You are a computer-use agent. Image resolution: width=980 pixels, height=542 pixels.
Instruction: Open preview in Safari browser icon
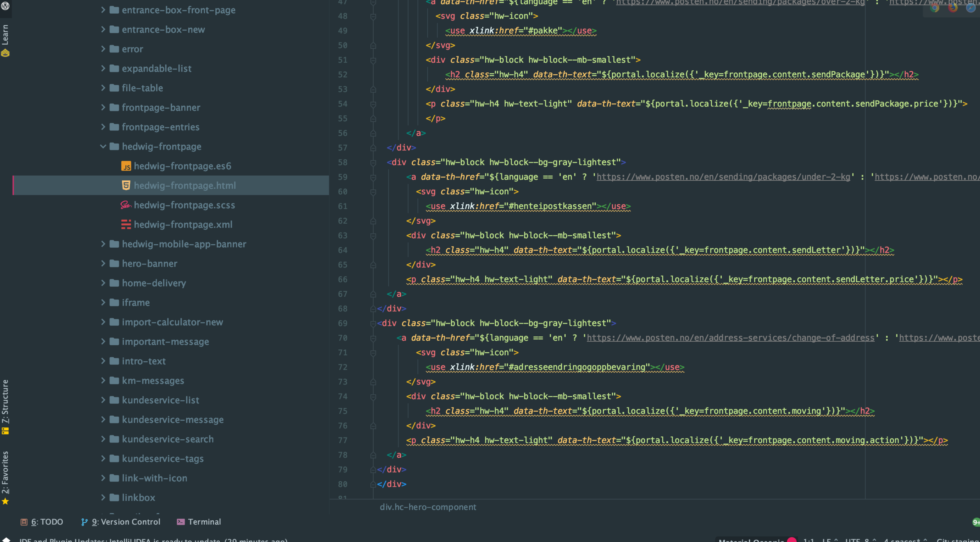tap(970, 8)
